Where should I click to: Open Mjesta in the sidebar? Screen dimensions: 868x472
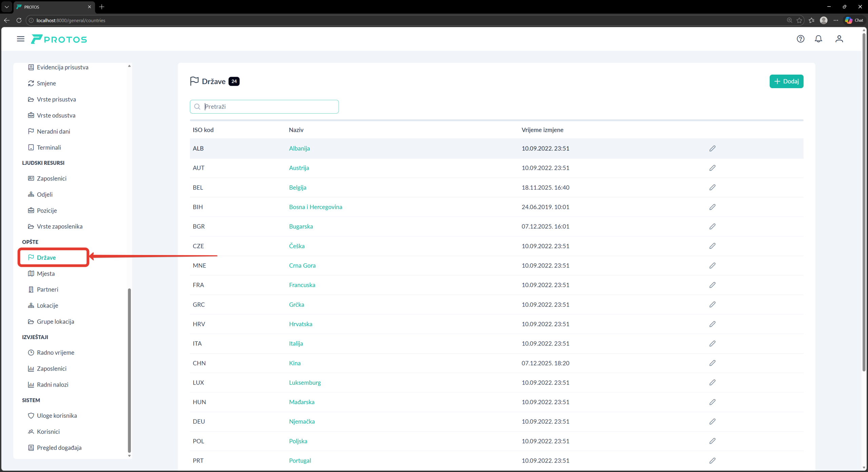[45, 274]
